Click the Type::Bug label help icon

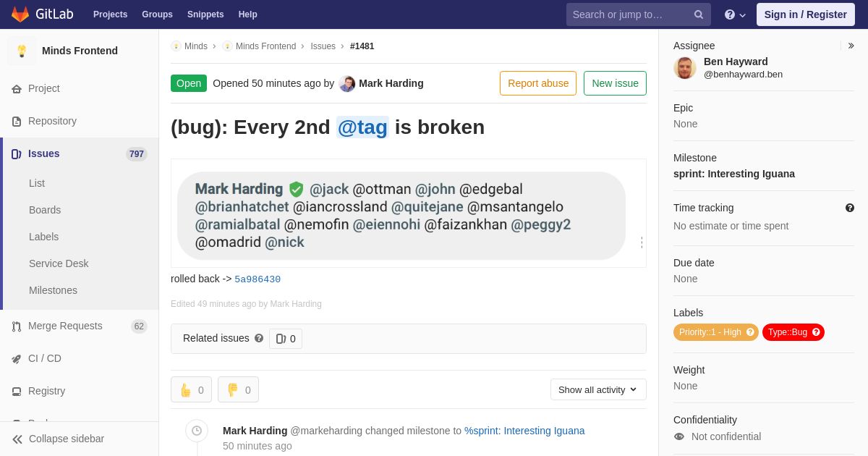[x=816, y=332]
